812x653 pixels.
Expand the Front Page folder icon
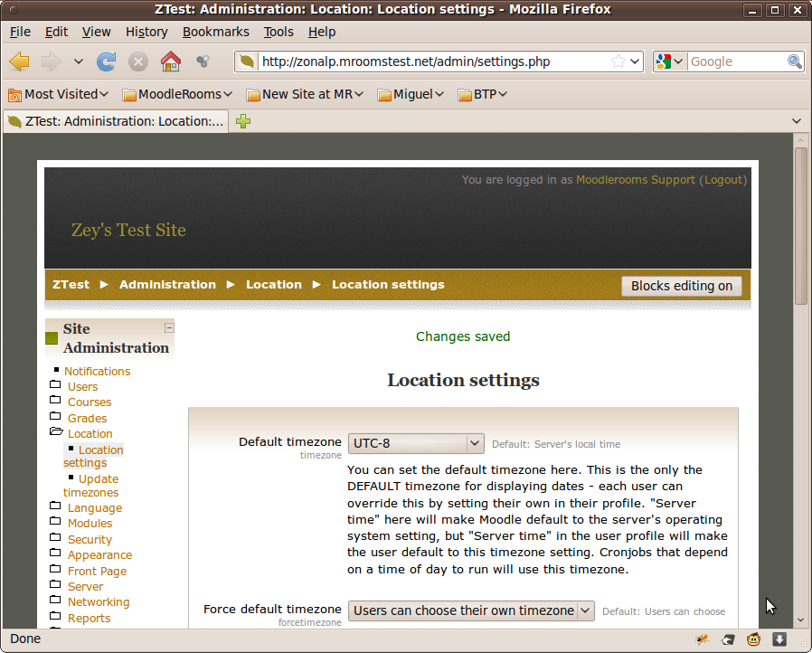click(55, 569)
